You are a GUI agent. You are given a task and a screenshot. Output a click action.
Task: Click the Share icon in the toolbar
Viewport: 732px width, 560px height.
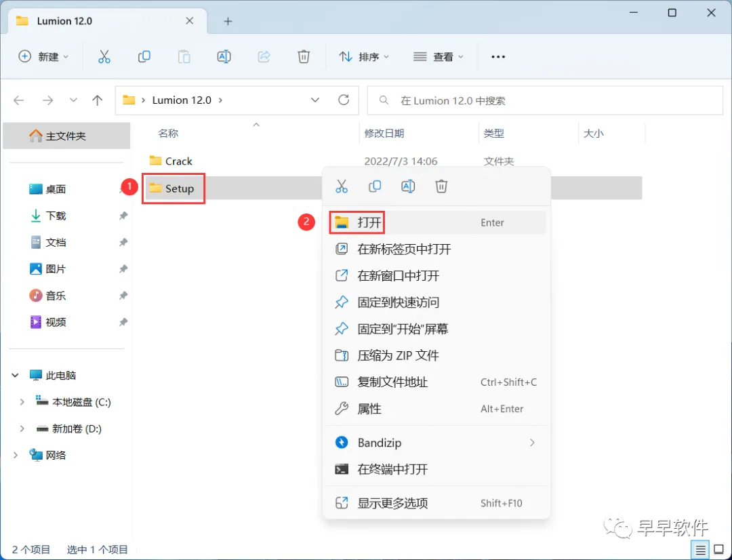click(x=264, y=56)
